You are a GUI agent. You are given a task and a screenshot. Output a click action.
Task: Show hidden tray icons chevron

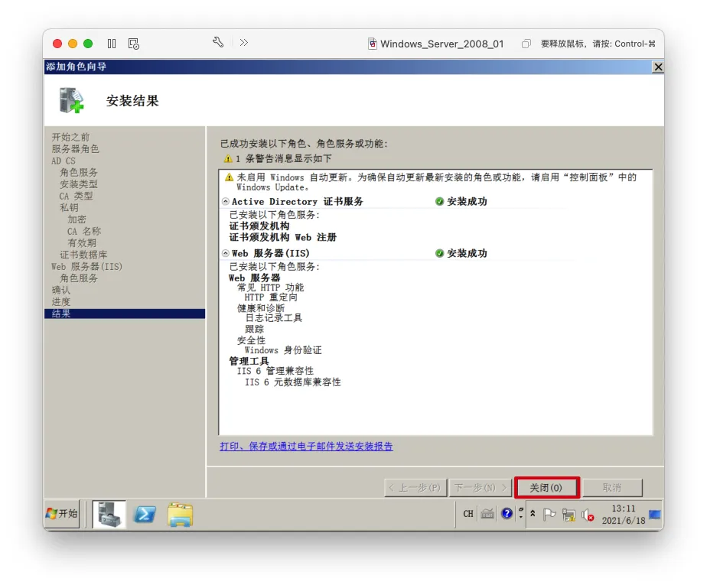click(x=533, y=514)
